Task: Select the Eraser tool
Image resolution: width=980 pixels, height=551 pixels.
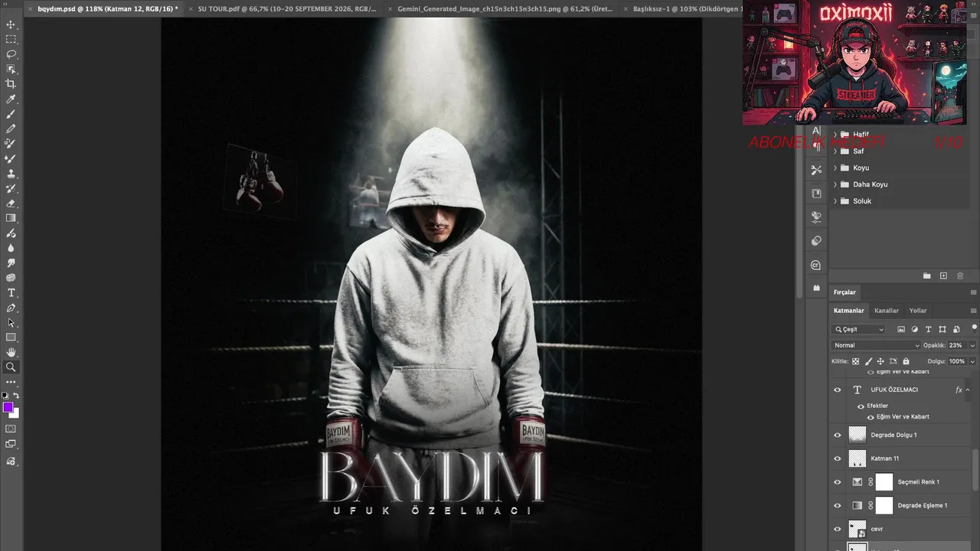Action: click(11, 204)
